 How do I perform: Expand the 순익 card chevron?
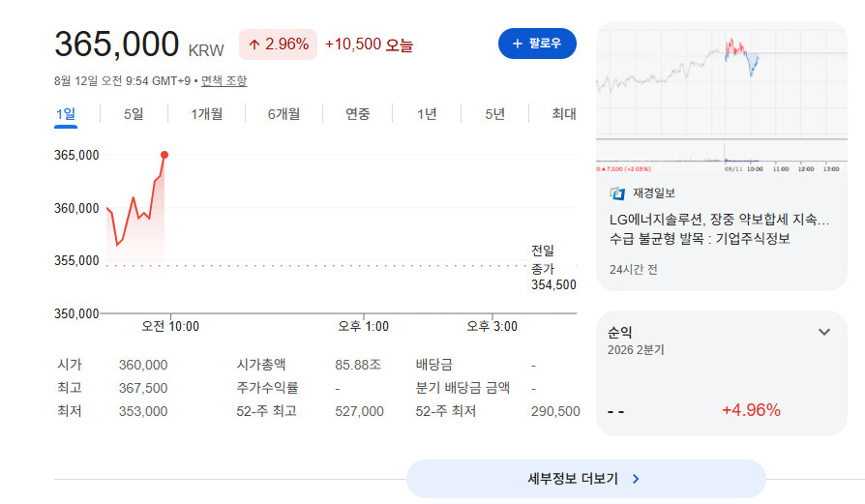pos(824,332)
